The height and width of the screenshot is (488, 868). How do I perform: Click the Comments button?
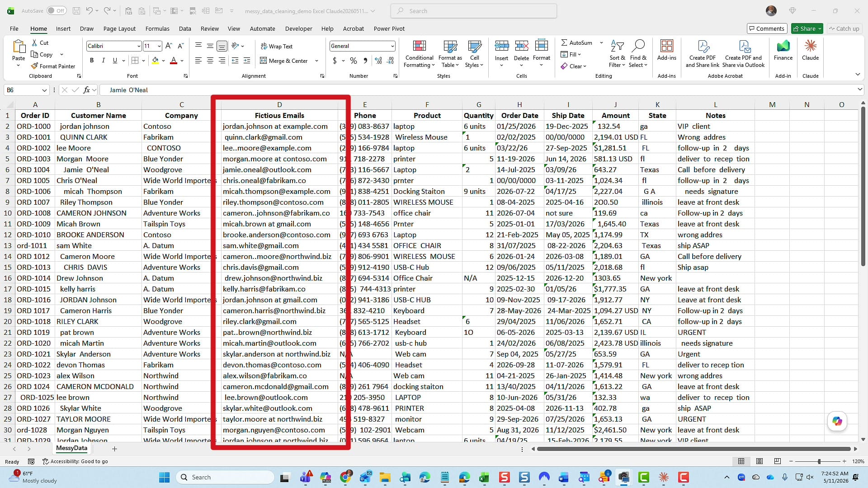pos(767,28)
